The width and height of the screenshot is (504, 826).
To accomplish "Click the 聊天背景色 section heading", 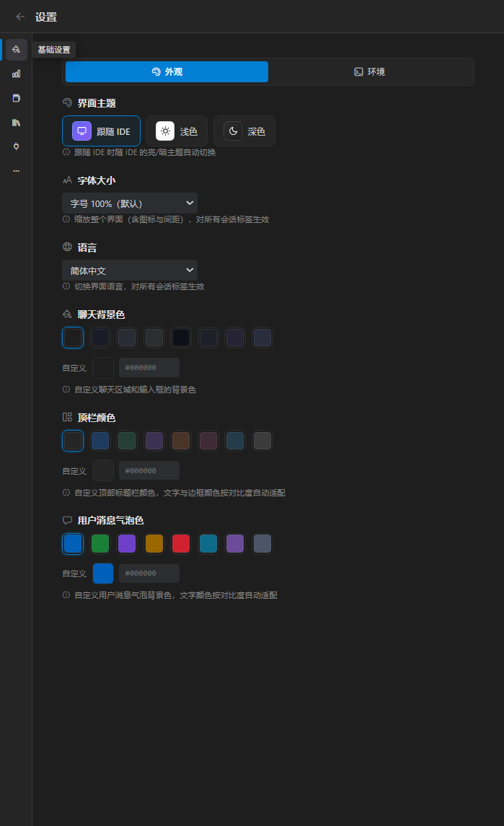I will pos(101,315).
